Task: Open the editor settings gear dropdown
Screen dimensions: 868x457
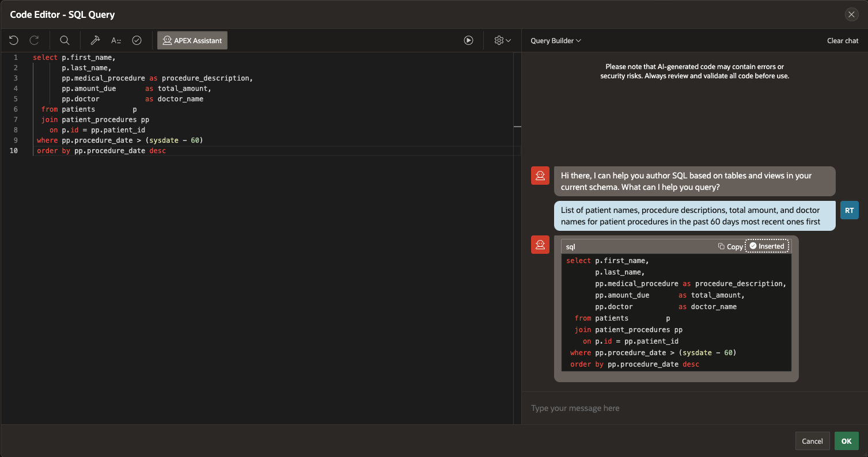Action: 502,40
